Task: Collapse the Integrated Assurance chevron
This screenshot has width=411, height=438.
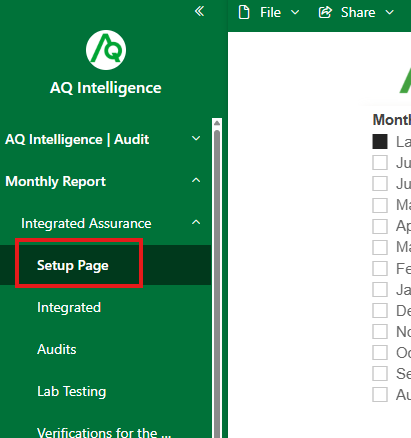Action: 196,222
